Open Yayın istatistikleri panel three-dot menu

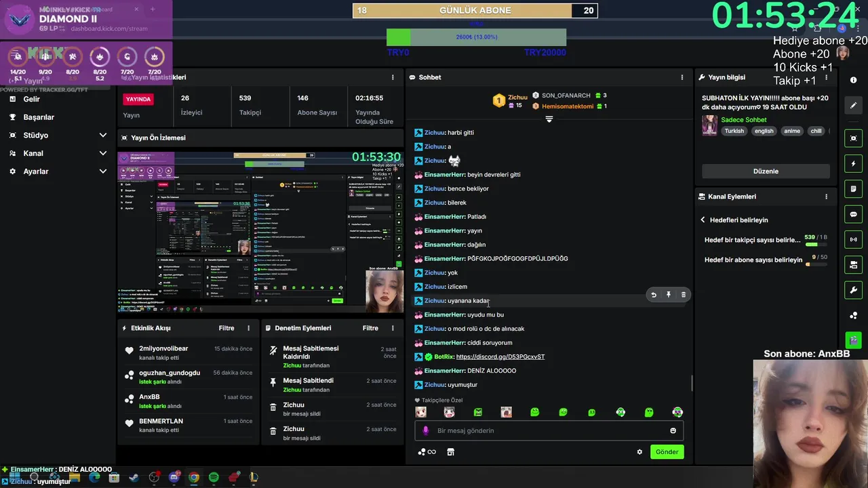click(x=393, y=77)
